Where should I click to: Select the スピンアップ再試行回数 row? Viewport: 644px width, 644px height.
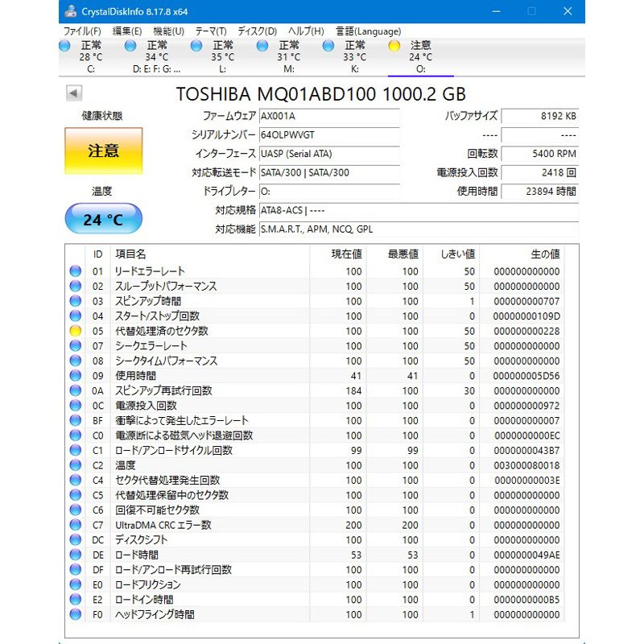315,390
